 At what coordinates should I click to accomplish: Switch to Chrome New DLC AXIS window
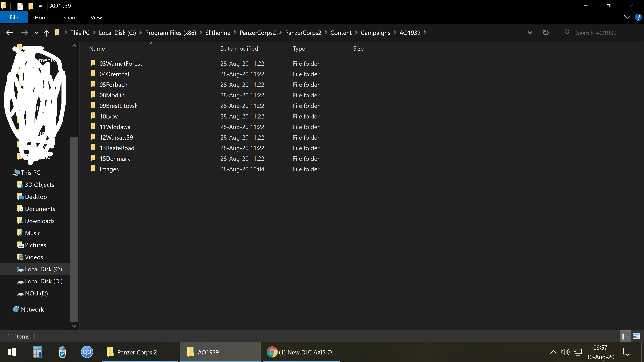tap(301, 352)
